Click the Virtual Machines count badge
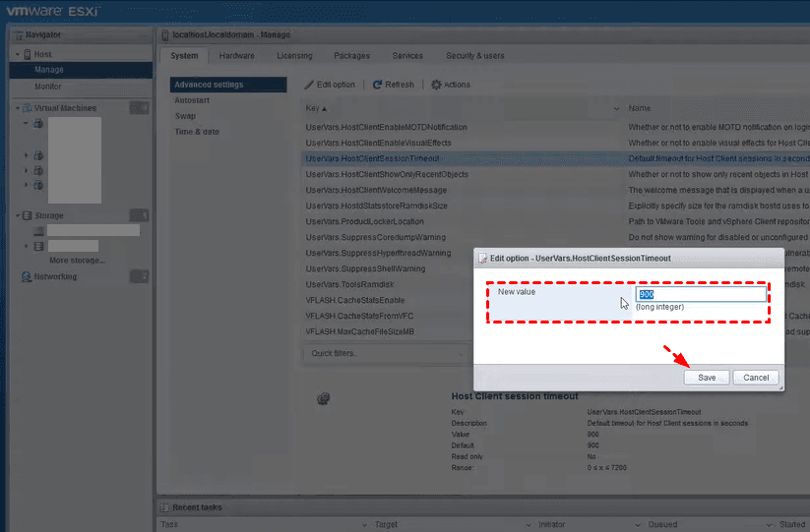 [x=139, y=108]
